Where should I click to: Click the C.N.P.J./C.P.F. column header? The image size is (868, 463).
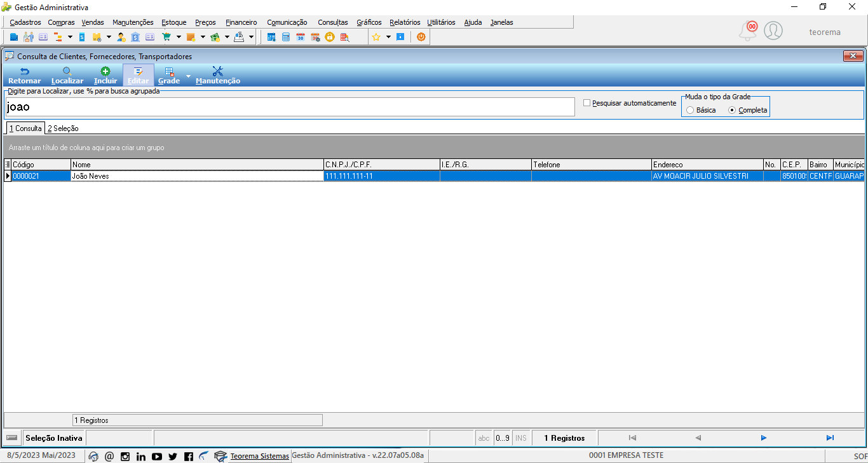tap(382, 165)
